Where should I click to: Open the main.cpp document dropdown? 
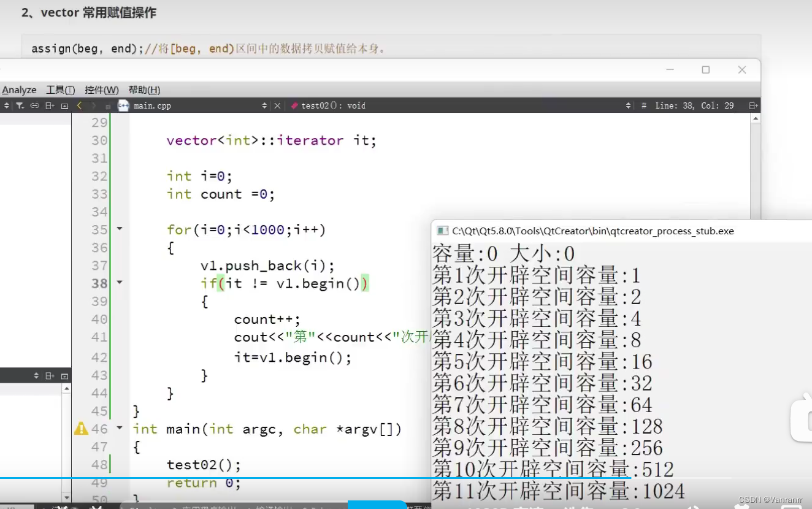pyautogui.click(x=264, y=105)
